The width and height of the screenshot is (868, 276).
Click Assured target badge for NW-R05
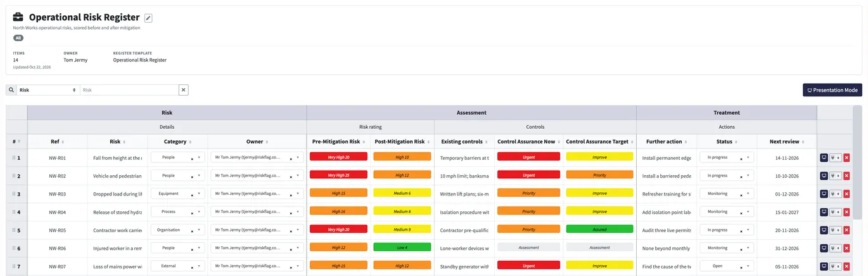599,229
